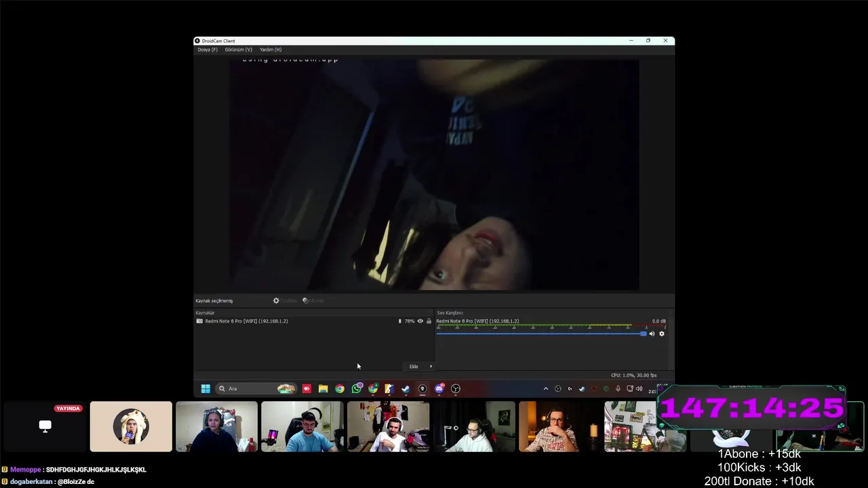
Task: Click the Kaynaklar panel header
Action: (x=205, y=313)
